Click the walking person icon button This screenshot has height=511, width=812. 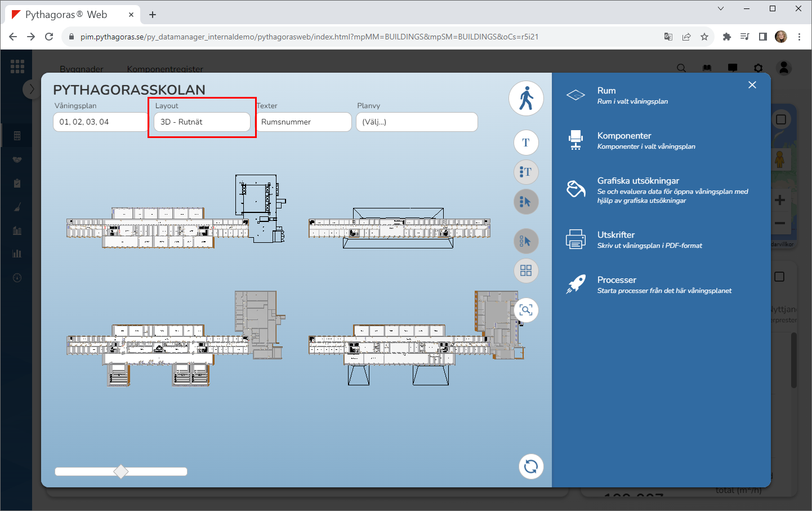526,99
